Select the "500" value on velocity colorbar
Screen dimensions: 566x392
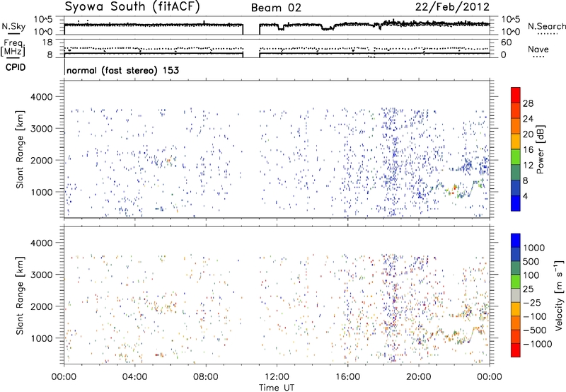coord(531,261)
